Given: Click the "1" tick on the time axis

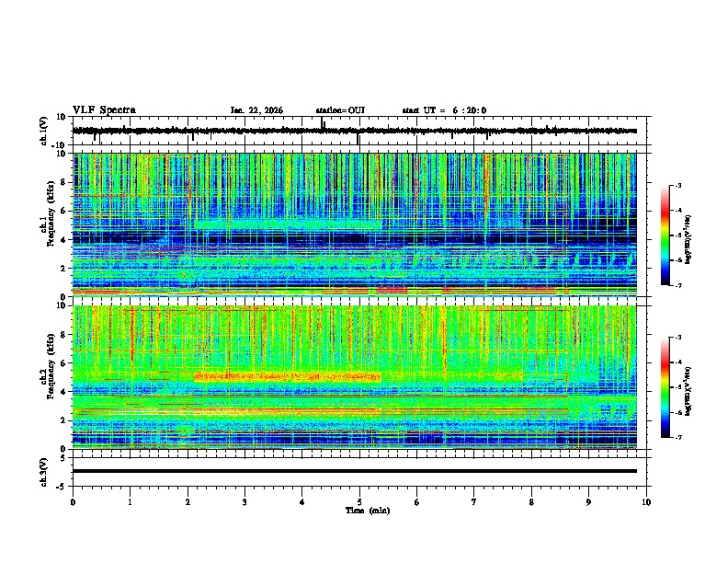Looking at the screenshot, I should tap(130, 502).
